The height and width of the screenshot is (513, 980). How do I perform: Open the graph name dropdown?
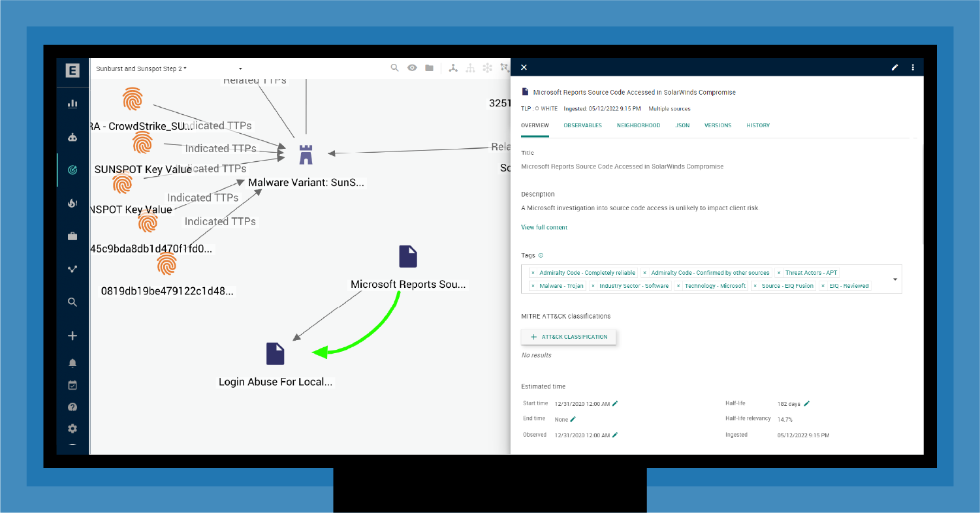240,69
